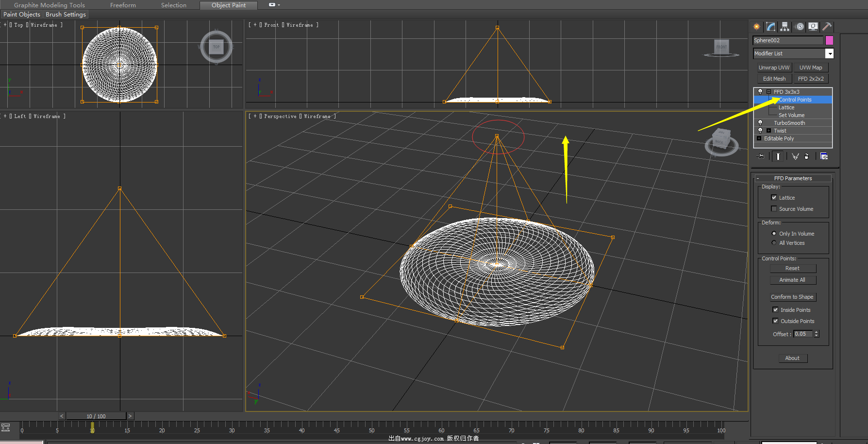Select Control Points sub-object level
The image size is (868, 444).
795,100
